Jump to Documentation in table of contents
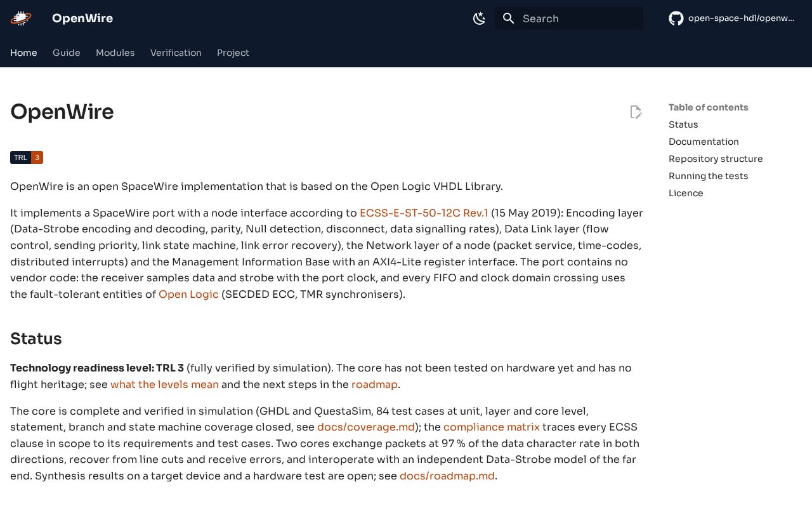This screenshot has height=508, width=812. click(704, 142)
